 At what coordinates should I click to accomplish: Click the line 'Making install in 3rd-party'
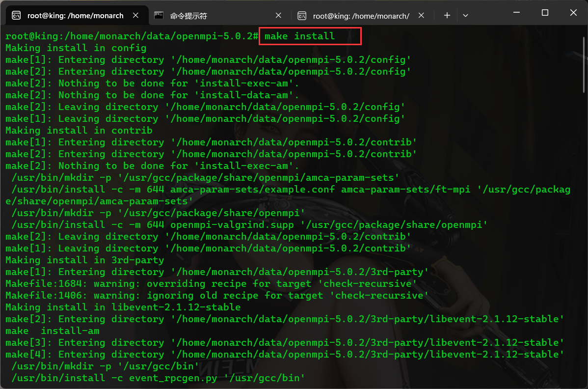tap(85, 260)
